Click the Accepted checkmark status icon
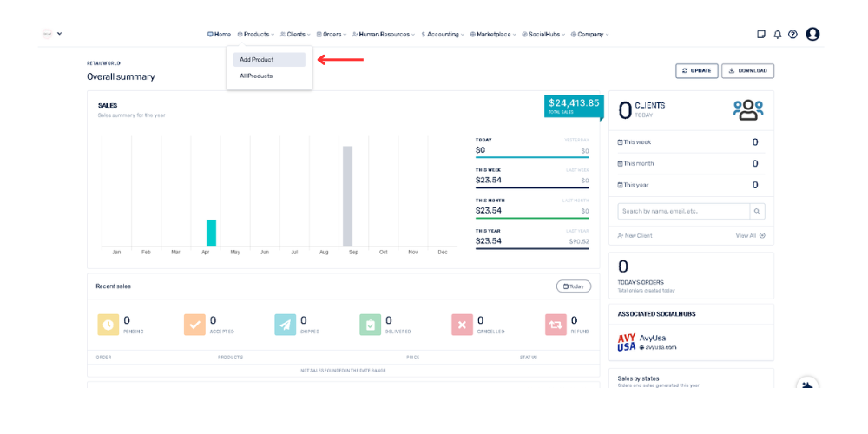Image resolution: width=868 pixels, height=434 pixels. 194,325
